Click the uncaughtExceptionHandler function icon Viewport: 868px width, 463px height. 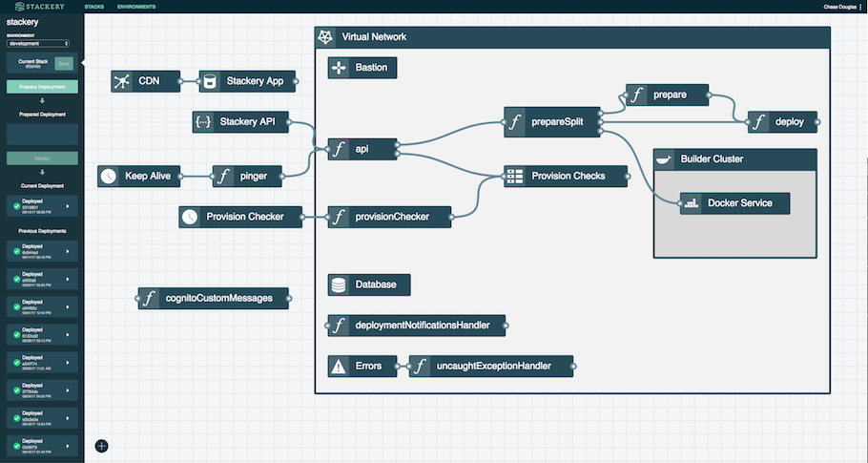420,366
